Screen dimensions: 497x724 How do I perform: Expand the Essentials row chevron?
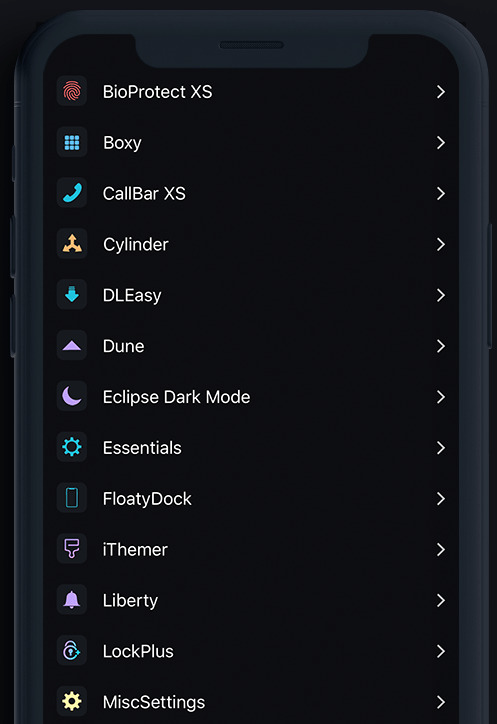click(x=441, y=447)
